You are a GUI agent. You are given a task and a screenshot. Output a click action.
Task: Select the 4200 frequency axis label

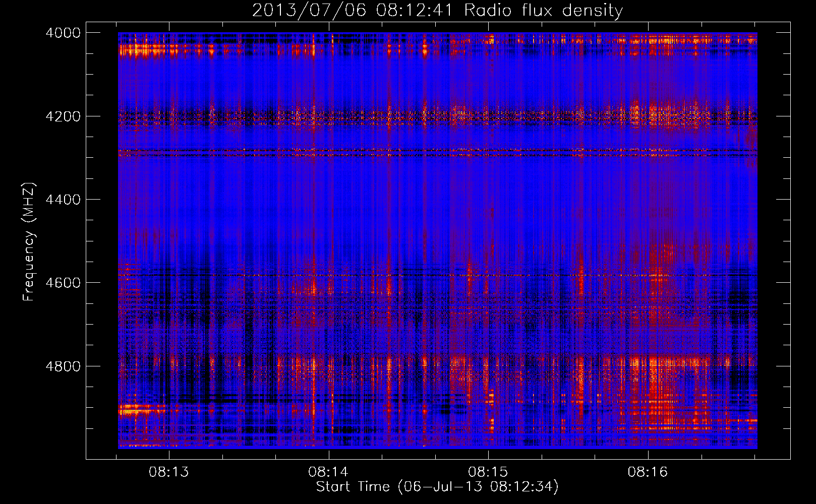63,116
